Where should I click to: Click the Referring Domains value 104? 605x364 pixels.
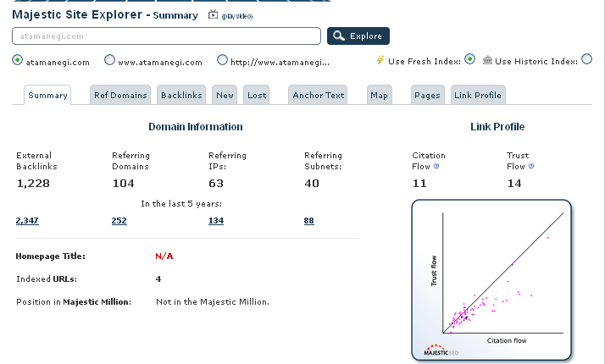click(123, 183)
